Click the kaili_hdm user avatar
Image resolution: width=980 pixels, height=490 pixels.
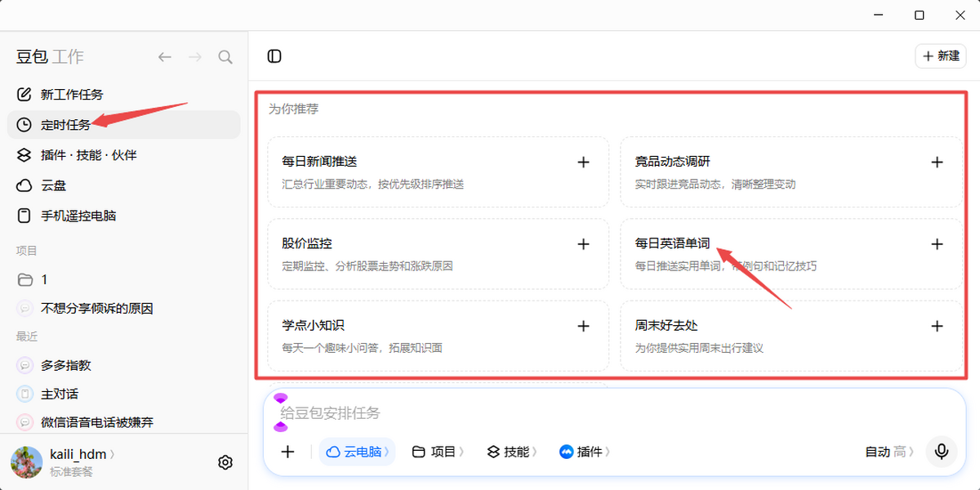26,462
